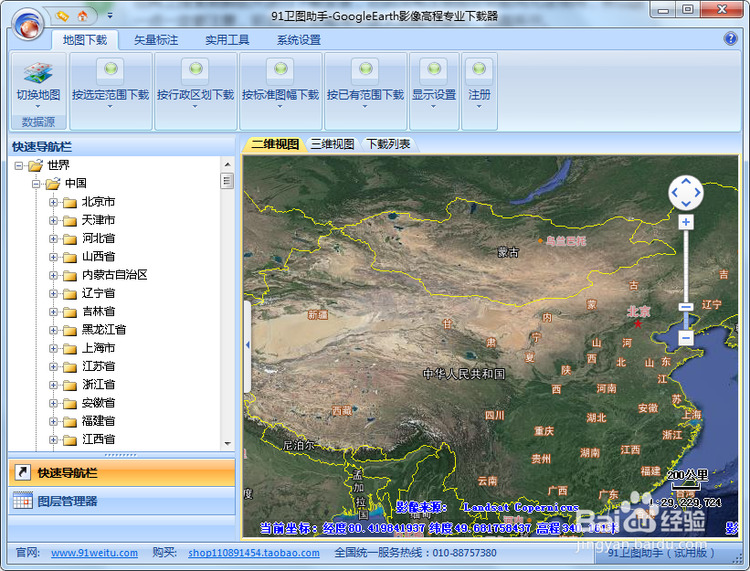Click the round application orb button
Image resolution: width=750 pixels, height=571 pixels.
click(29, 24)
